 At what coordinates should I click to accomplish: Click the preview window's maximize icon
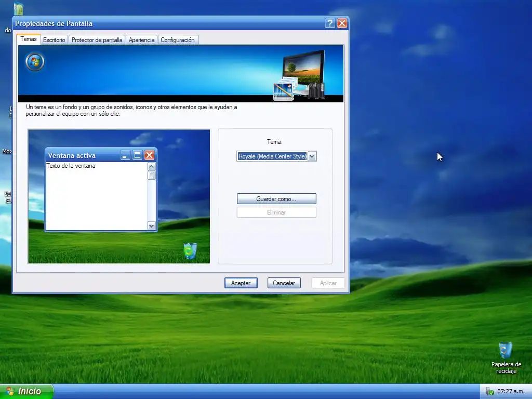pos(137,155)
